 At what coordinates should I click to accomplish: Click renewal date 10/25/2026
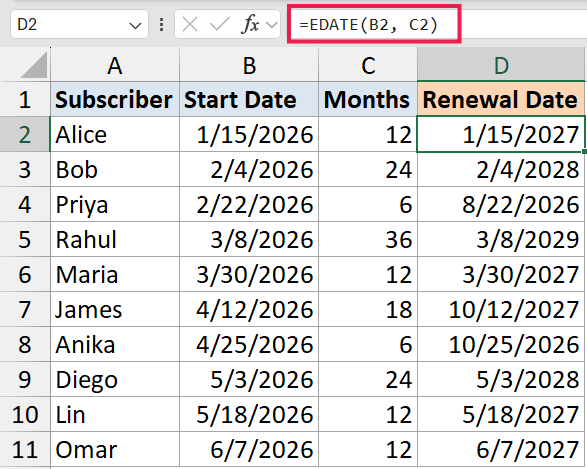(501, 344)
